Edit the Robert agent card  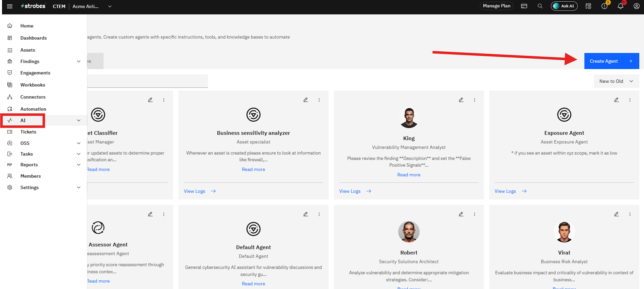[x=461, y=214]
